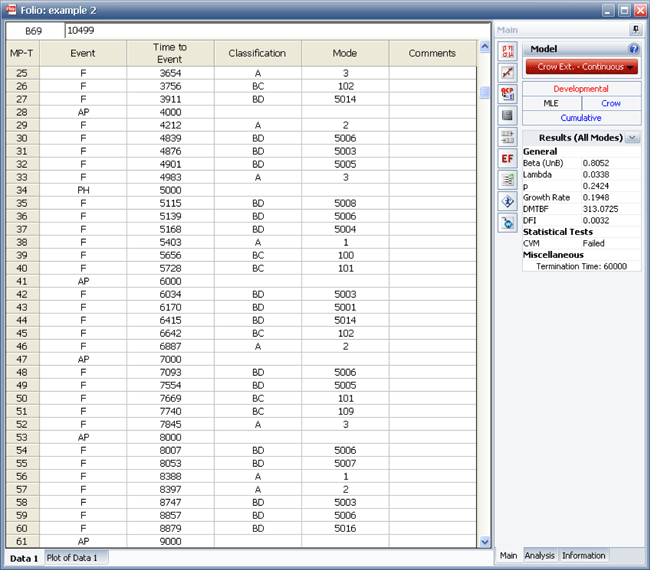Select the Classification column header

click(257, 53)
